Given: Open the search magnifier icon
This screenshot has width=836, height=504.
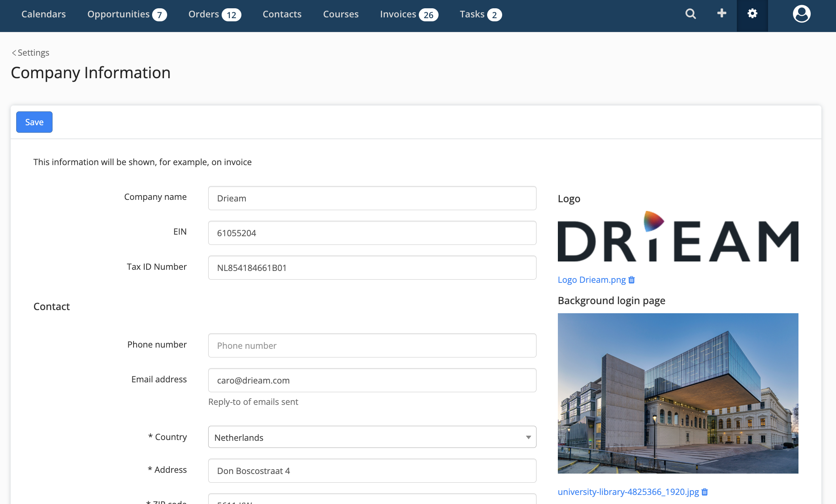Looking at the screenshot, I should (x=690, y=14).
